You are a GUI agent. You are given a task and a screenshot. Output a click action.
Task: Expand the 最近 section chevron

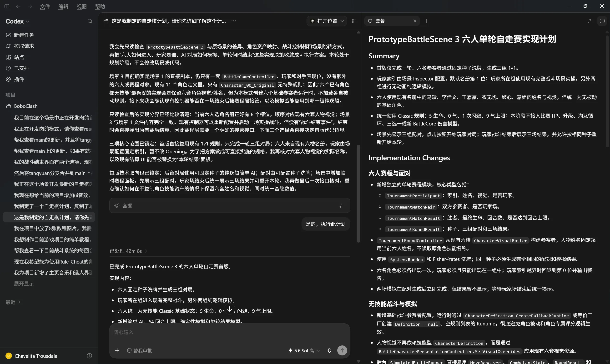pos(20,302)
